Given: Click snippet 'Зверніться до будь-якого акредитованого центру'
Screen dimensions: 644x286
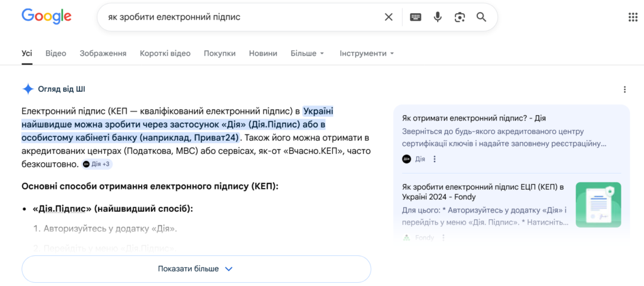Looking at the screenshot, I should point(493,131).
